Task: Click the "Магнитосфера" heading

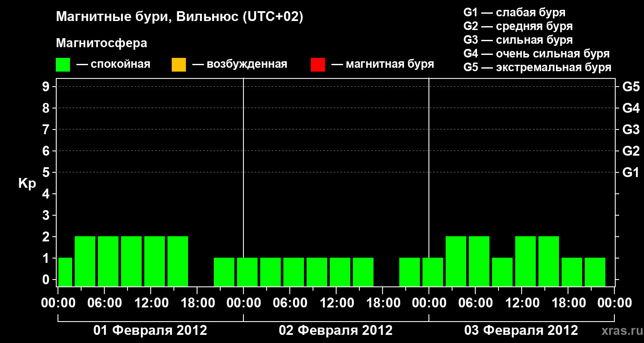Action: coord(101,43)
